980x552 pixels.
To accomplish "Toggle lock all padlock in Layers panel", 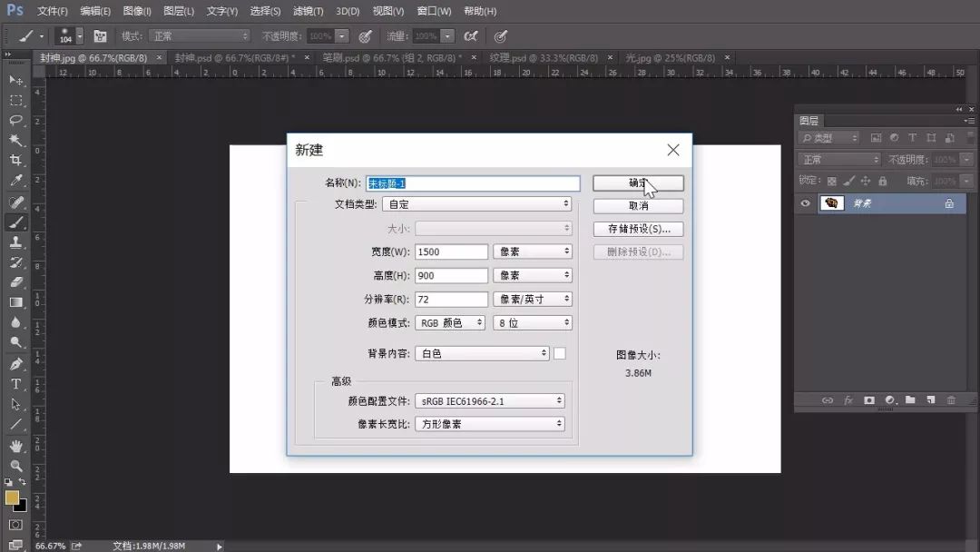I will [x=883, y=182].
